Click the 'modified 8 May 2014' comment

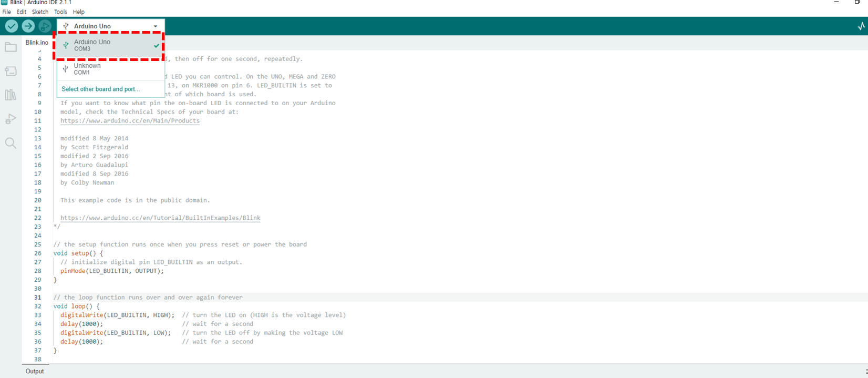pos(94,138)
